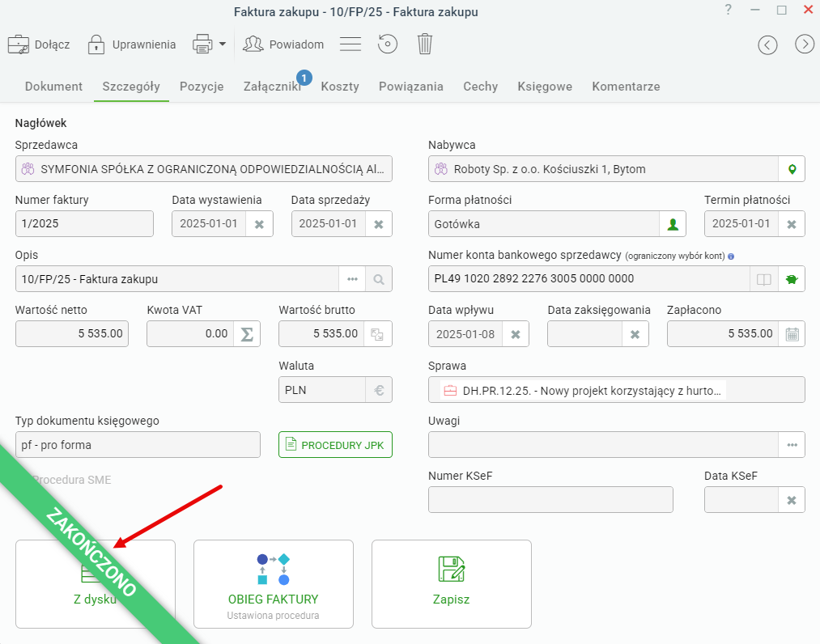Clear the Data sprzedaży date
The image size is (820, 644).
pos(379,224)
